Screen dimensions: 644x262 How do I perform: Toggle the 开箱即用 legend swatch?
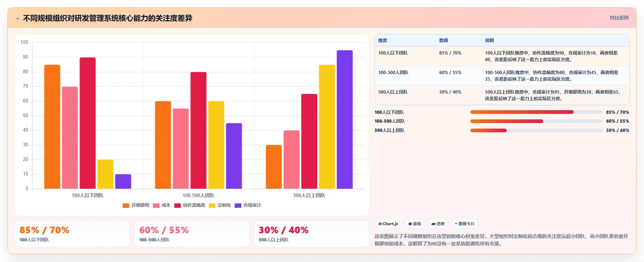(126, 206)
